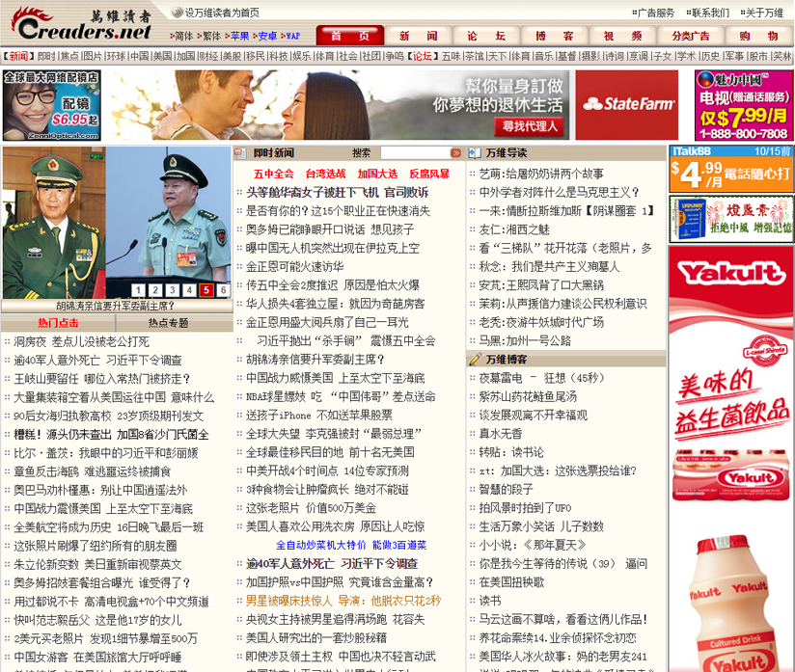Click the Creaders.net logo

pyautogui.click(x=82, y=24)
